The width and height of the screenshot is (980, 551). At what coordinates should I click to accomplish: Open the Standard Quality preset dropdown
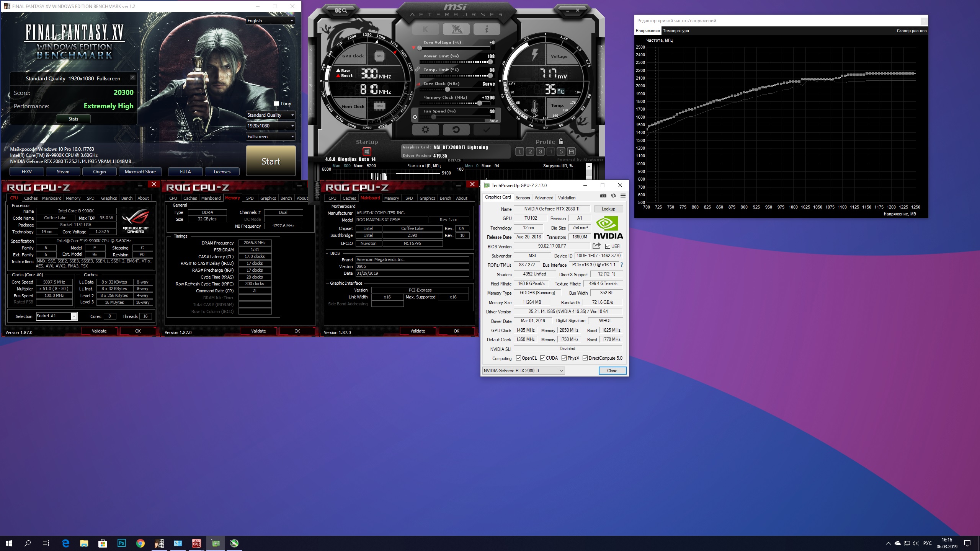click(270, 115)
